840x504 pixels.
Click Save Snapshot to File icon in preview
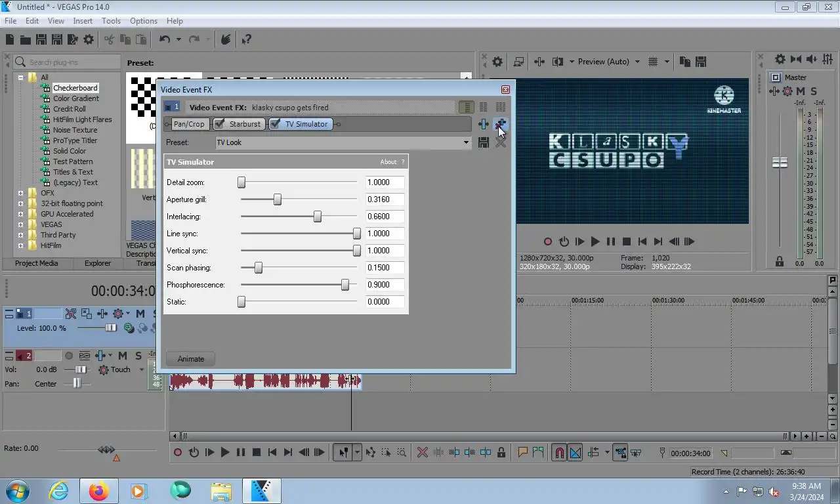pyautogui.click(x=700, y=62)
